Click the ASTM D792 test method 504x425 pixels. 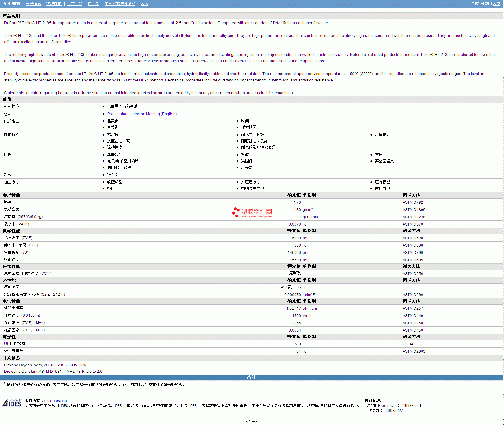tap(413, 202)
